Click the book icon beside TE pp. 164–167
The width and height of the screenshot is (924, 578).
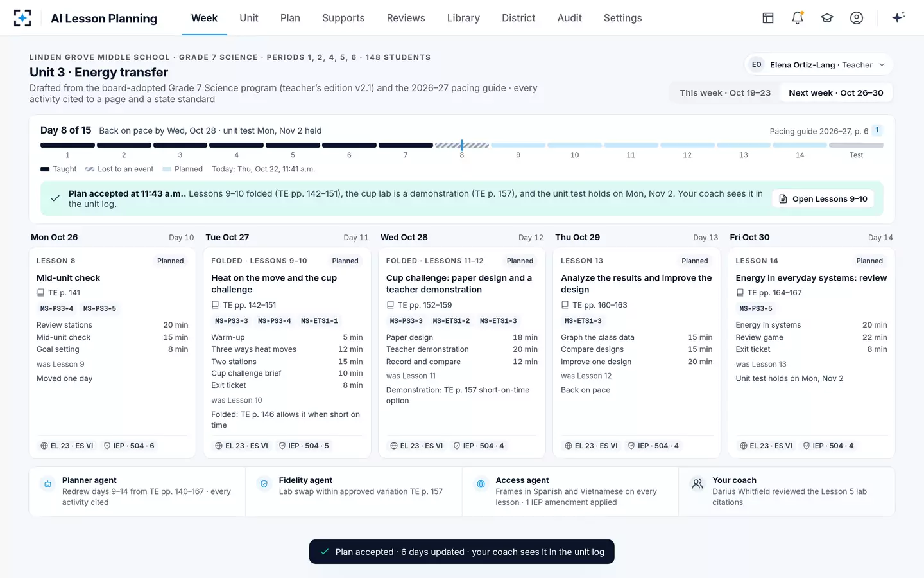click(740, 293)
